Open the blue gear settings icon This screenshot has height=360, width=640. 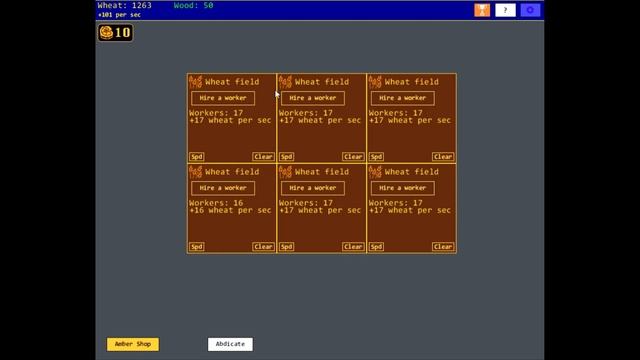pyautogui.click(x=530, y=10)
